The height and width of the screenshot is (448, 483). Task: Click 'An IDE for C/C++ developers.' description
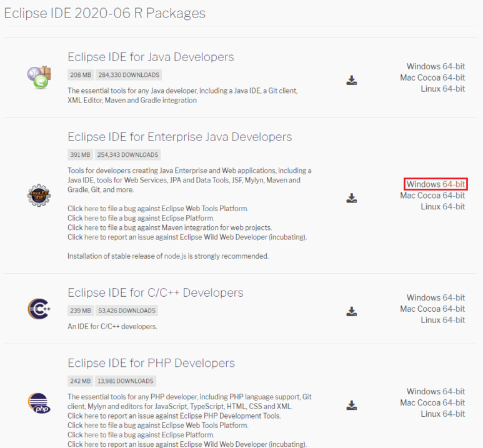[x=112, y=326]
